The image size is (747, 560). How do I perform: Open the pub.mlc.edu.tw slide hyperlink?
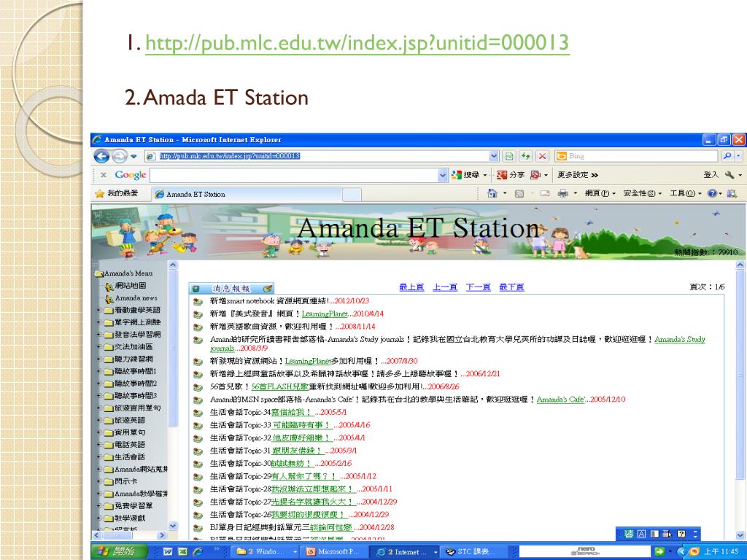357,43
